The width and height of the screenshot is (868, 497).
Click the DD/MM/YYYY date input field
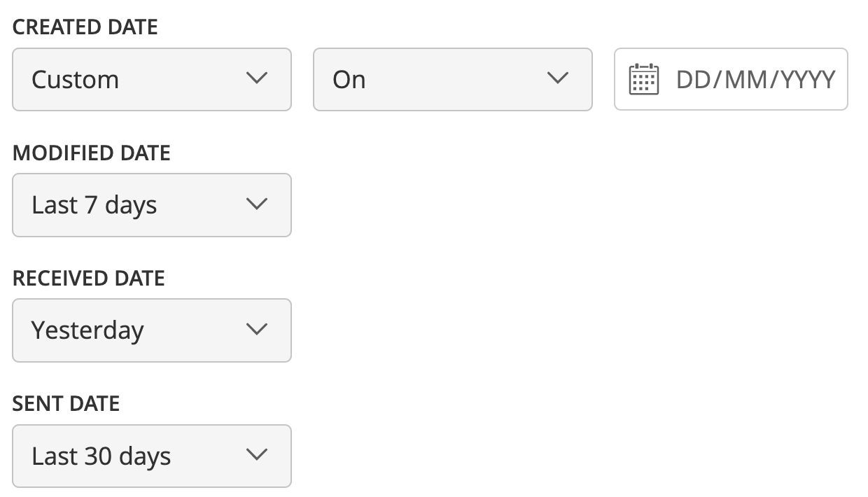pyautogui.click(x=755, y=80)
